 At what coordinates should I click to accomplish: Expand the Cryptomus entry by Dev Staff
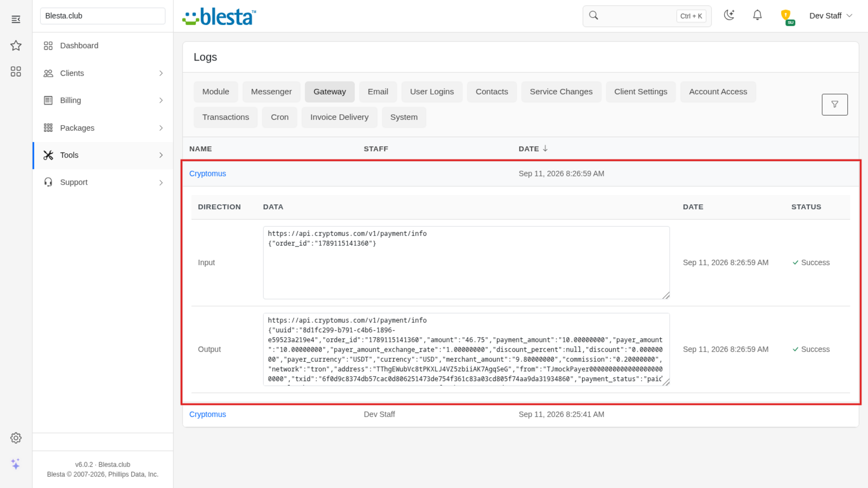pyautogui.click(x=208, y=414)
